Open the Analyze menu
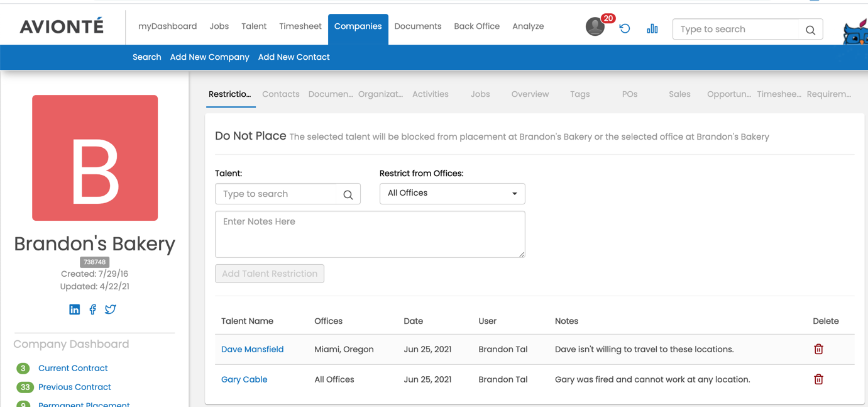This screenshot has height=407, width=868. (x=528, y=26)
